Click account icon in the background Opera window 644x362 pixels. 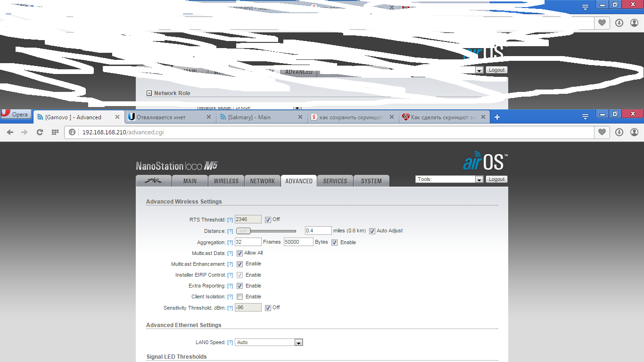[x=635, y=23]
